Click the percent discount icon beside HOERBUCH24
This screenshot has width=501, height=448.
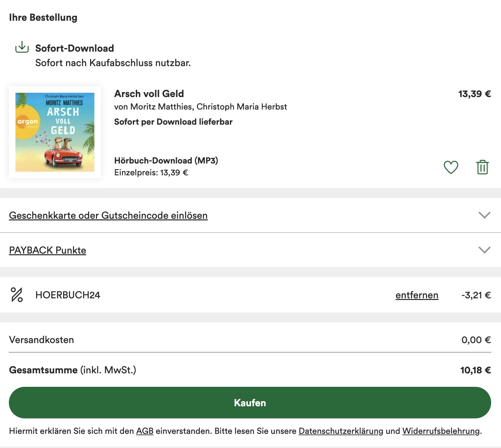pos(17,295)
